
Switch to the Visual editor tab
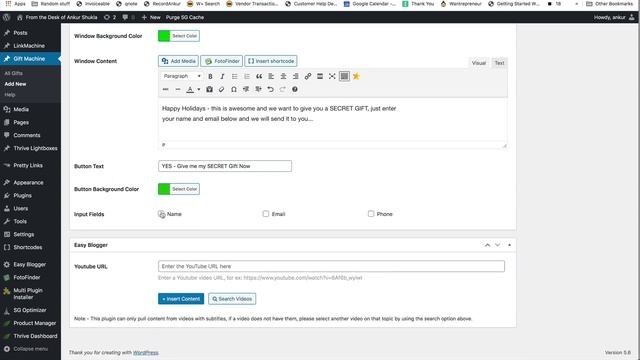tap(479, 63)
